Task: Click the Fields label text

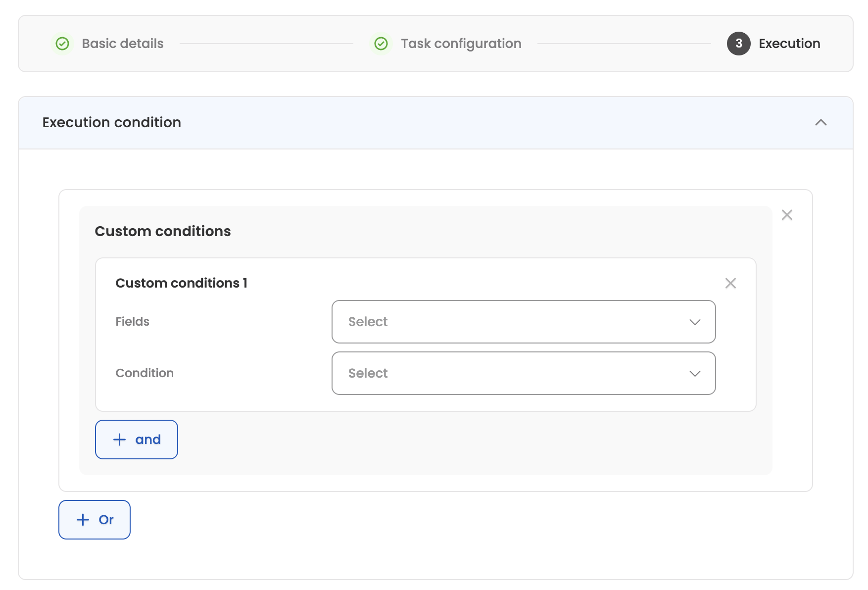Action: pyautogui.click(x=132, y=322)
